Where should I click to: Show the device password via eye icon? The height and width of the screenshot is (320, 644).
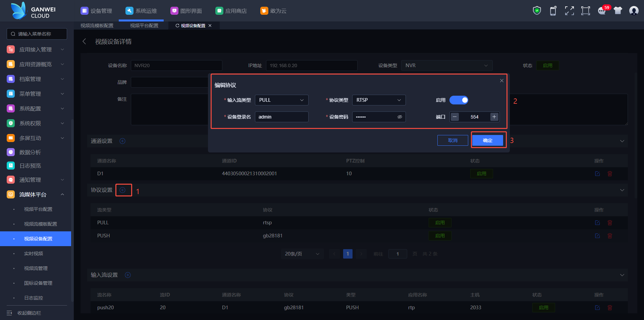tap(399, 117)
